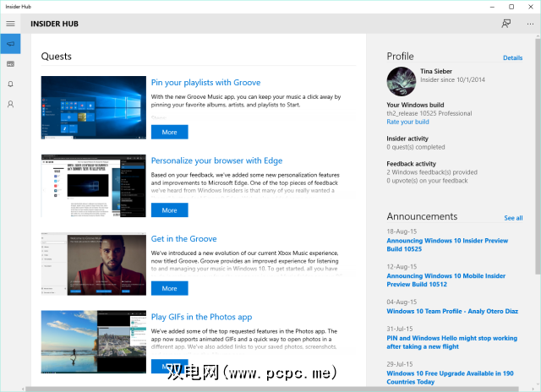Open the bell alerts sidebar icon
Viewport: 541px width, 392px height.
[10, 84]
